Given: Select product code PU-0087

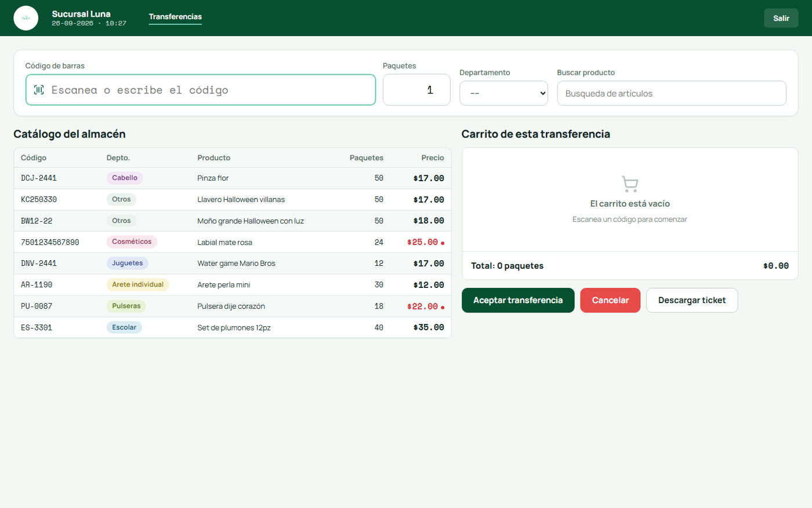Looking at the screenshot, I should pyautogui.click(x=37, y=307).
